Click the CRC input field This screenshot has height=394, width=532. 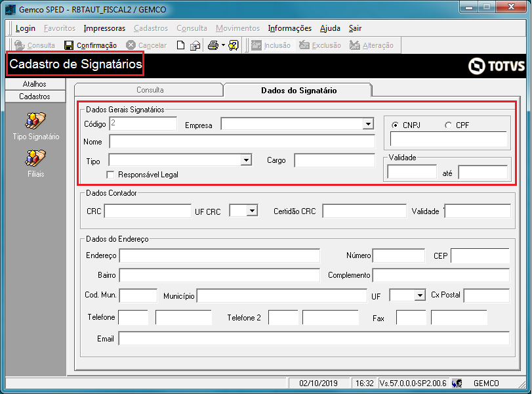pyautogui.click(x=148, y=211)
